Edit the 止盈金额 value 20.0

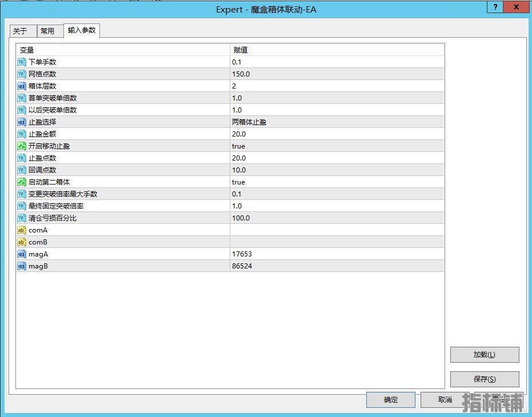(x=337, y=134)
